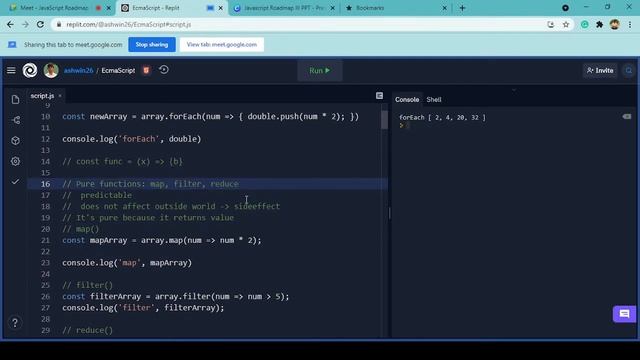Open the Chrome three-dot menu
The height and width of the screenshot is (360, 640).
pyautogui.click(x=630, y=24)
